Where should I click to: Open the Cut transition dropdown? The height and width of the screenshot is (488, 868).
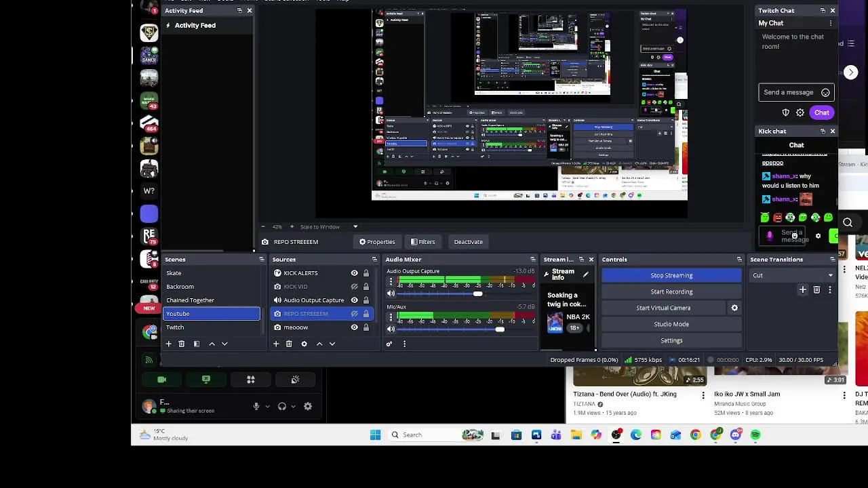[793, 275]
